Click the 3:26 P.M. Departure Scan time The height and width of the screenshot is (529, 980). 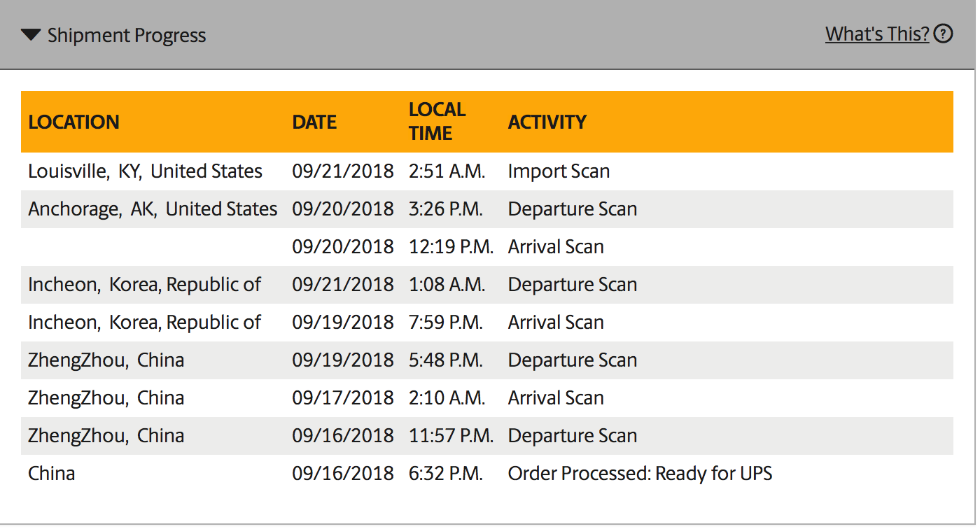tap(445, 209)
